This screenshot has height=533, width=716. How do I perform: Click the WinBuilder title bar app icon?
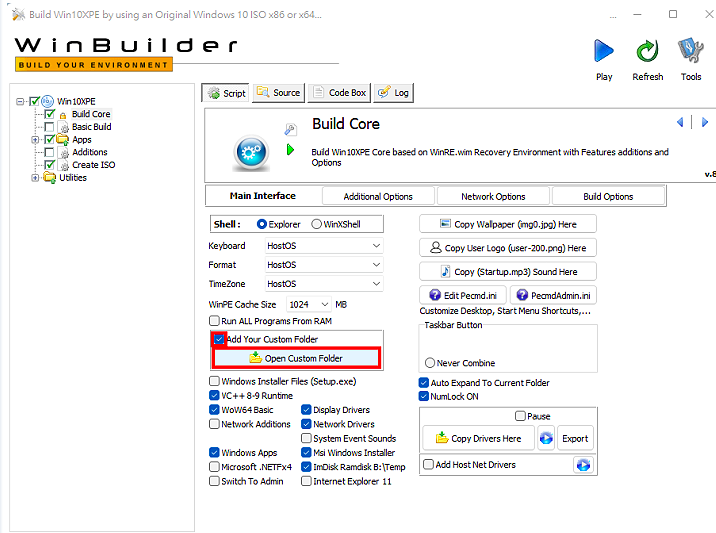point(18,15)
